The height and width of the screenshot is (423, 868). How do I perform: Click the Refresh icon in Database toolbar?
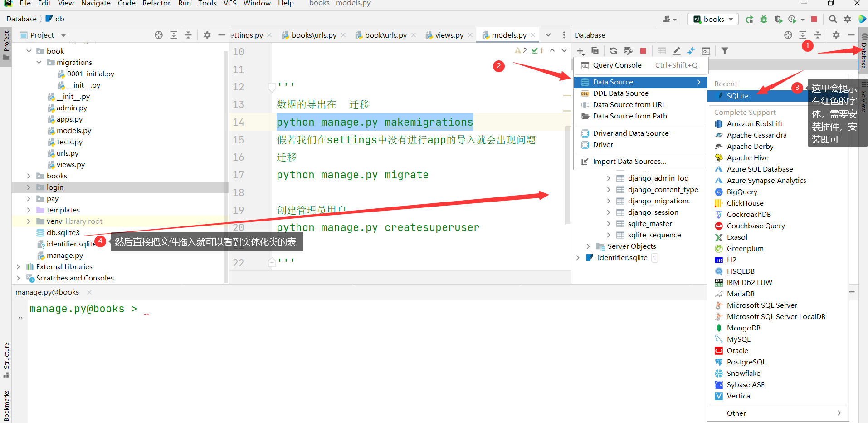point(613,51)
